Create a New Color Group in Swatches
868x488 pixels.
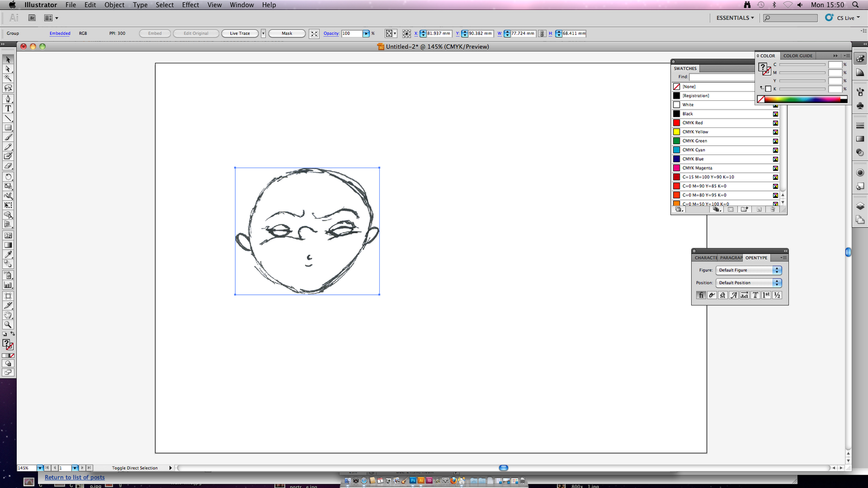coord(744,210)
